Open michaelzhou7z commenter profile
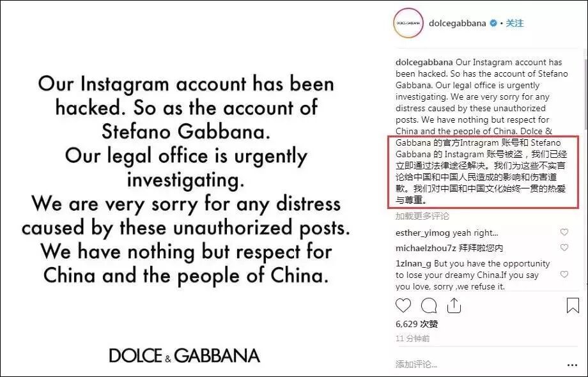 click(426, 248)
